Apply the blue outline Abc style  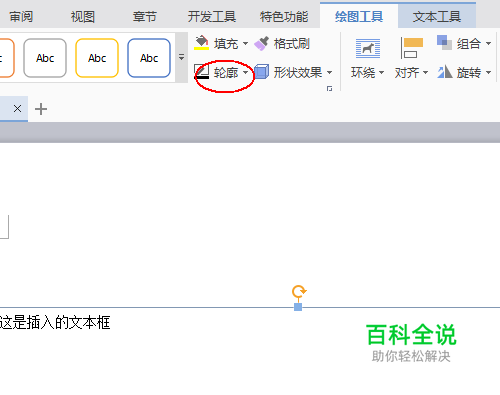point(149,58)
